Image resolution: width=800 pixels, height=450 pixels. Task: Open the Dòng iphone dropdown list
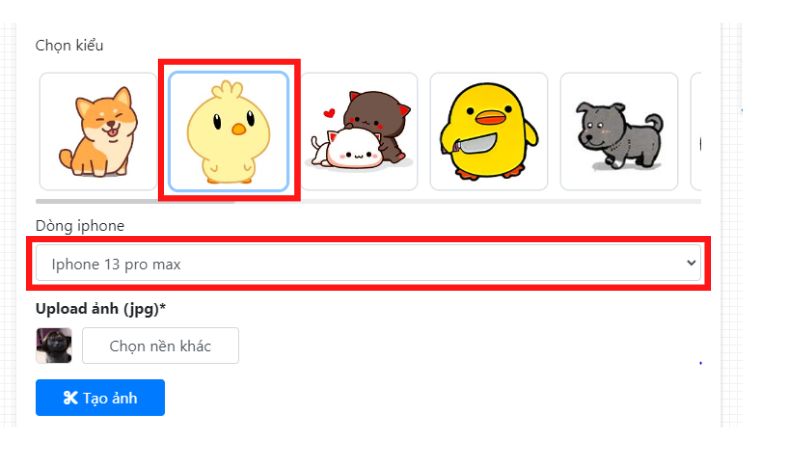coord(368,263)
